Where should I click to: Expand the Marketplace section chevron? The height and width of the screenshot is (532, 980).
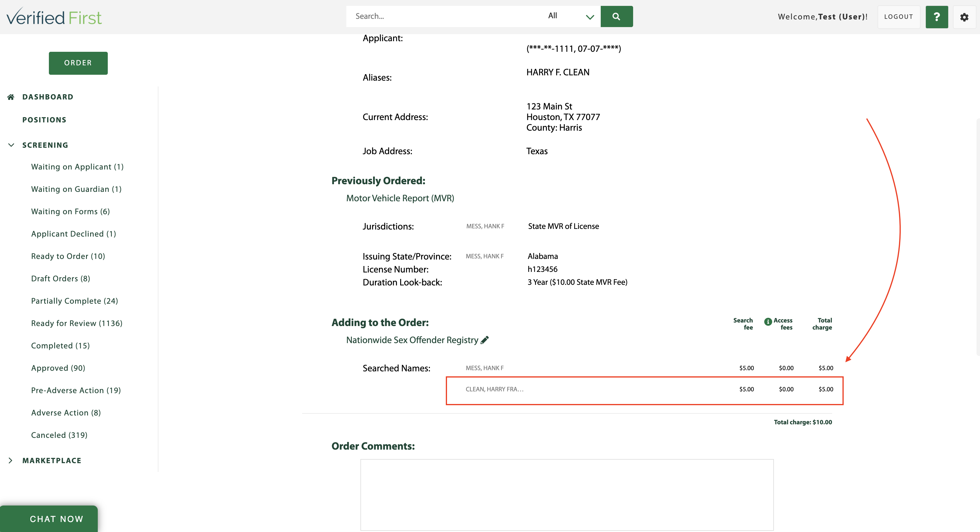coord(11,460)
